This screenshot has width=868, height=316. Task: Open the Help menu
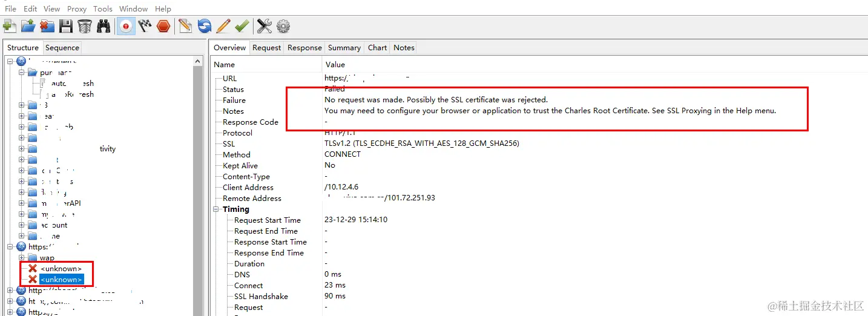click(x=163, y=8)
